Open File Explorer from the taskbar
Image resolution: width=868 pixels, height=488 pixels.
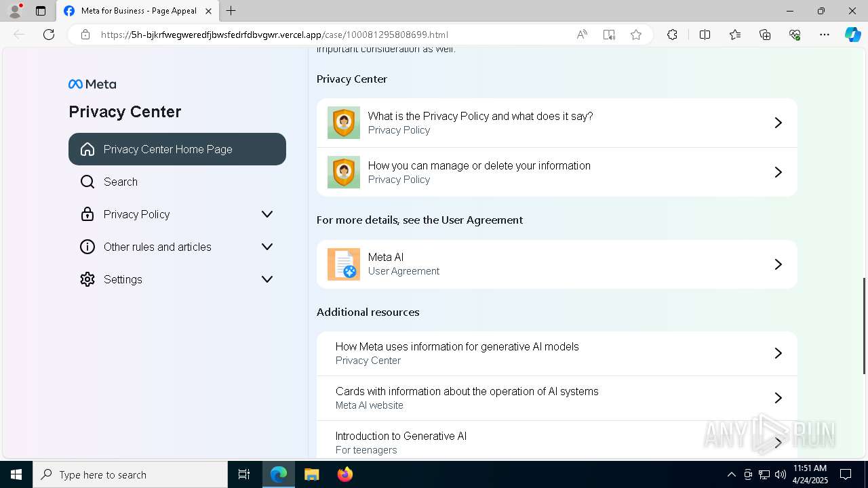point(311,474)
